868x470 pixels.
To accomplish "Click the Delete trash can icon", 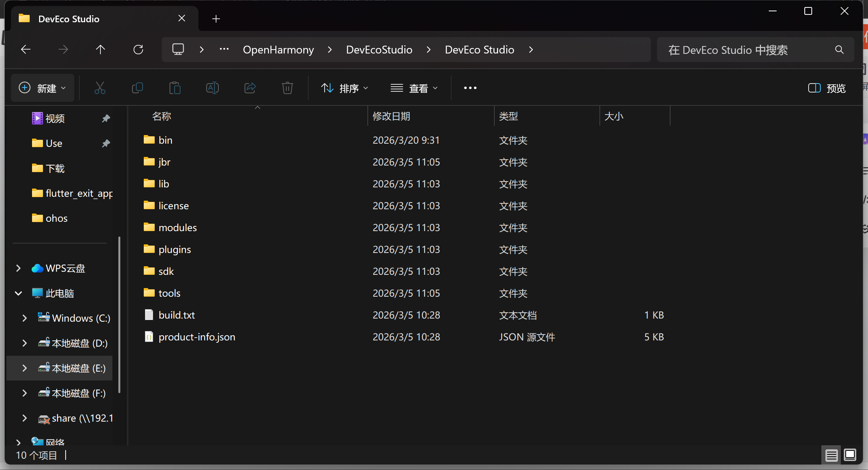I will (288, 88).
